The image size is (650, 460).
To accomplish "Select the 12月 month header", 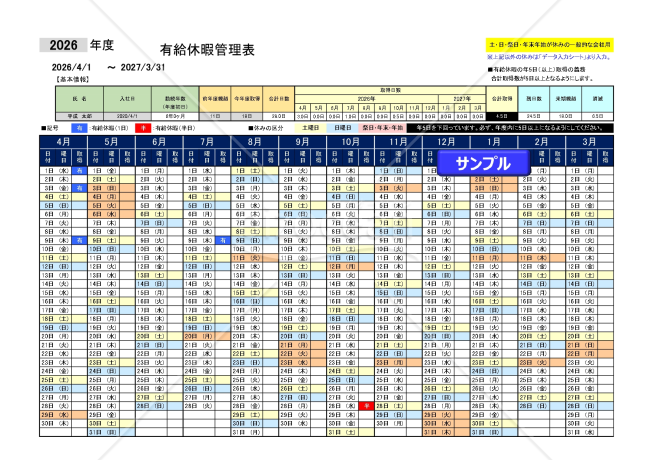I will click(x=446, y=142).
